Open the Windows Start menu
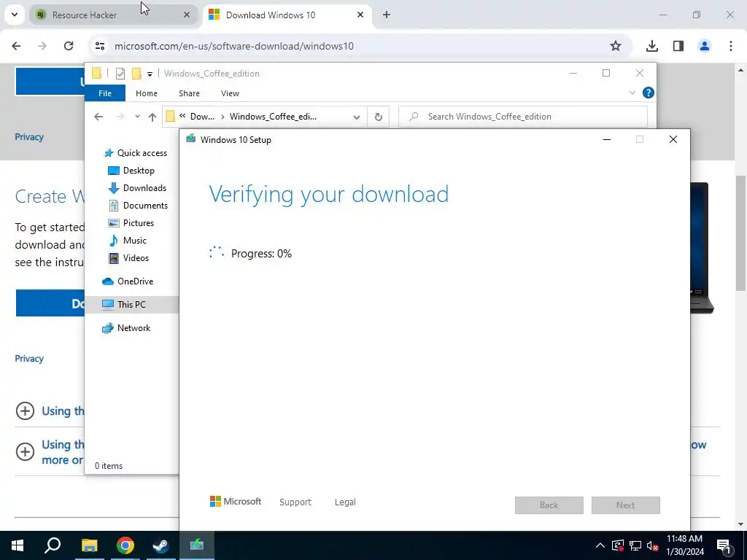 pos(18,545)
